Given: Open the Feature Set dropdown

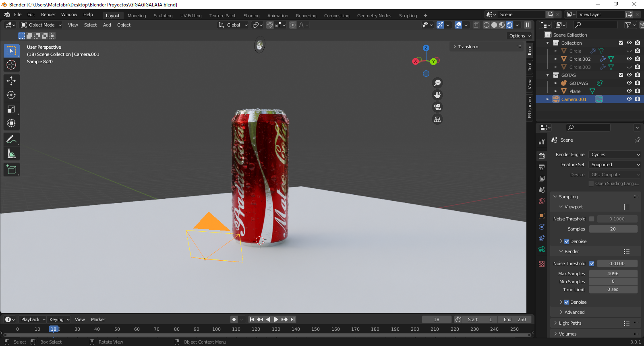Looking at the screenshot, I should (x=615, y=165).
